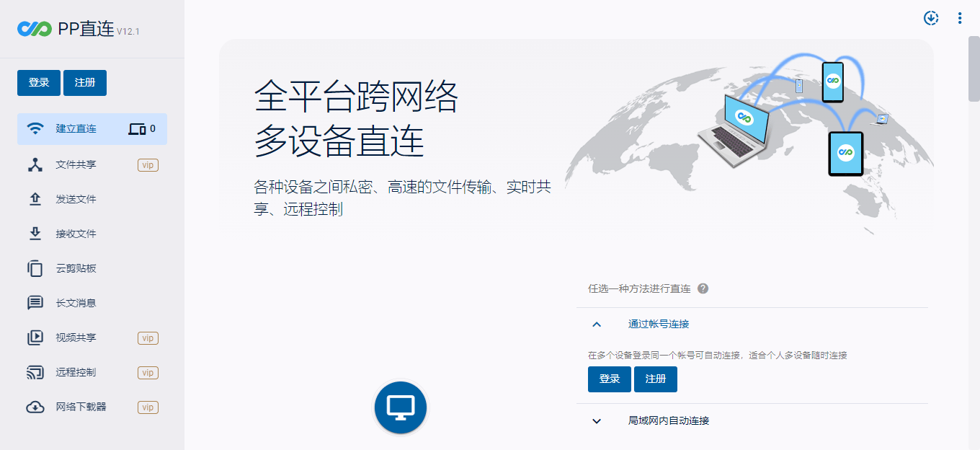
Task: Click the download icon at top right
Action: coord(931,18)
